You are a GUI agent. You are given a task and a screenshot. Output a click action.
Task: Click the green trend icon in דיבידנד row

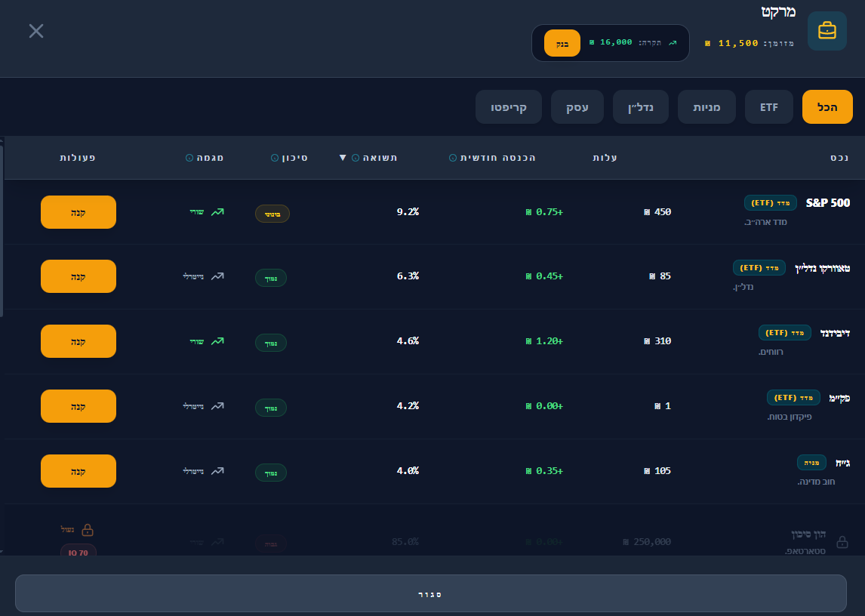pyautogui.click(x=217, y=341)
